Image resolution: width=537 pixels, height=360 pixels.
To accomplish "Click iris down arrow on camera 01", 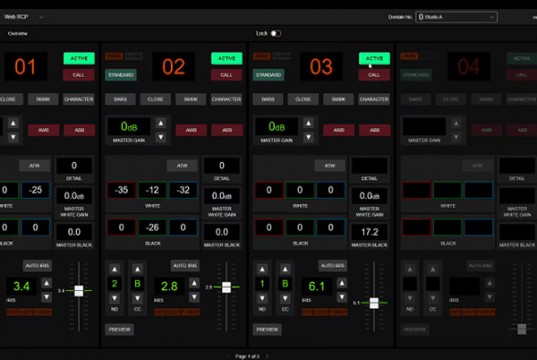I will [47, 297].
